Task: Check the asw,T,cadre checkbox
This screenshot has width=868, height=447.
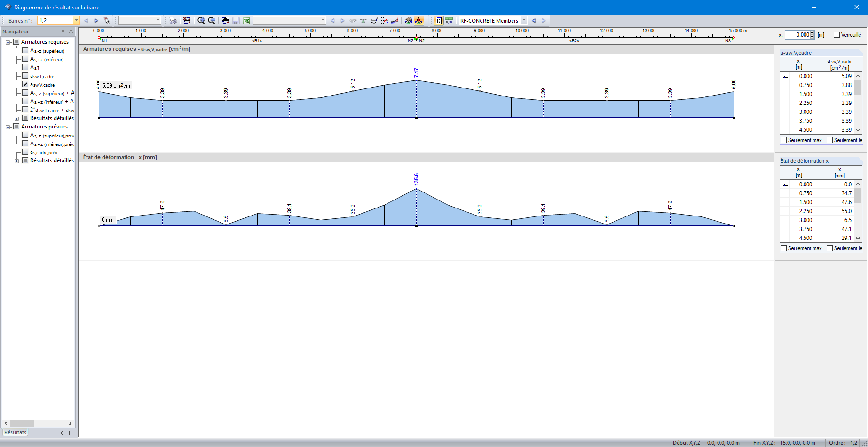Action: [25, 76]
